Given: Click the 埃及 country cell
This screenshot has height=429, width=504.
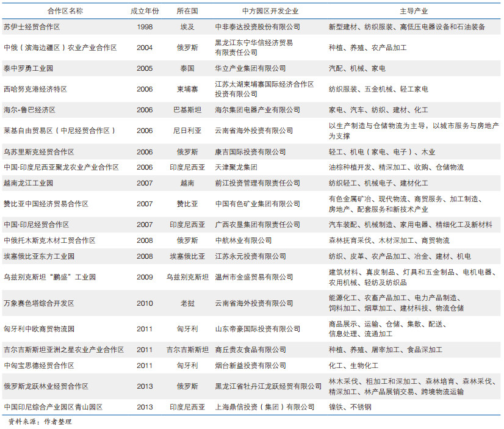Looking at the screenshot, I should pyautogui.click(x=187, y=27).
